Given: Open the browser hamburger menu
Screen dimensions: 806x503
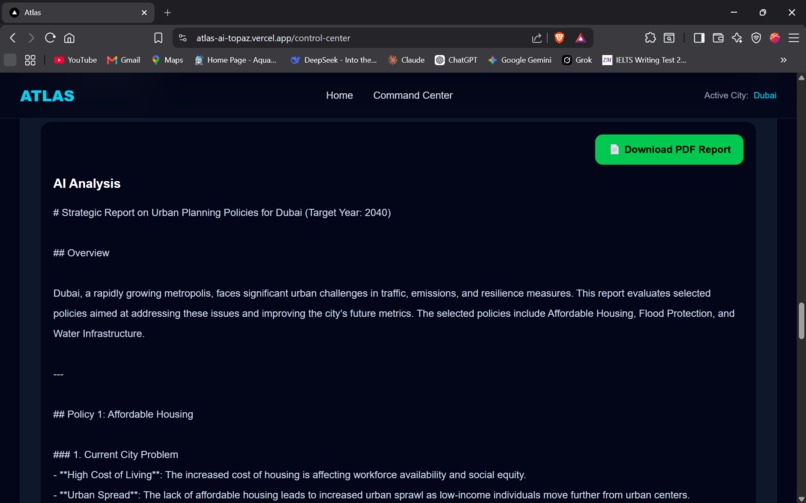Looking at the screenshot, I should [794, 38].
